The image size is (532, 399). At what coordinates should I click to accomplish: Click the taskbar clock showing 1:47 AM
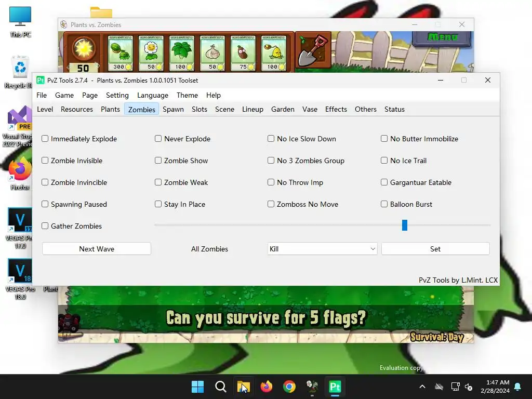click(x=495, y=387)
